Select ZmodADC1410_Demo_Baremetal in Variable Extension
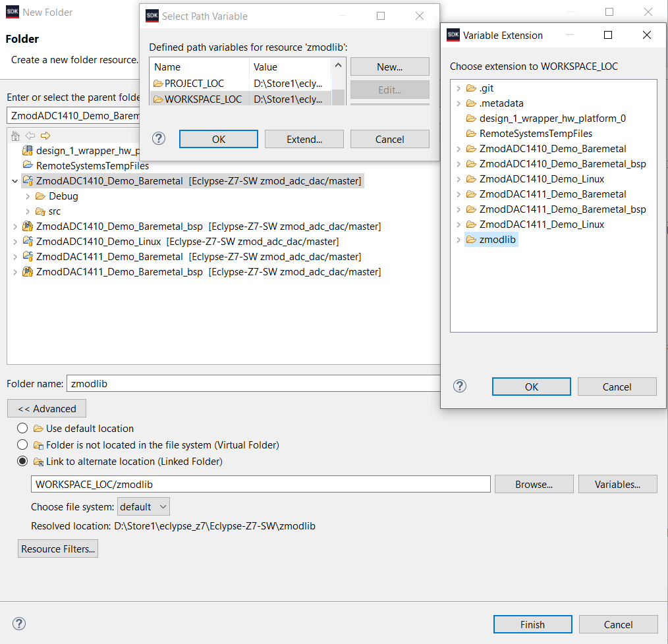 coord(553,149)
